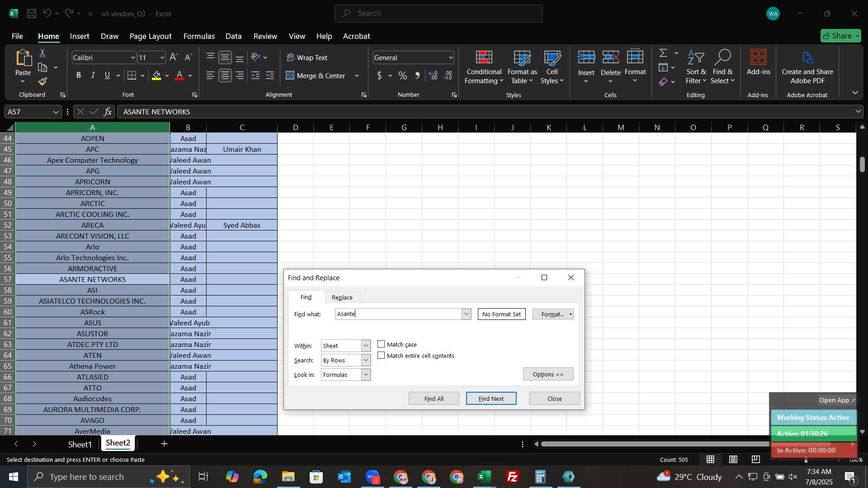Open the Font size dropdown

click(x=162, y=57)
